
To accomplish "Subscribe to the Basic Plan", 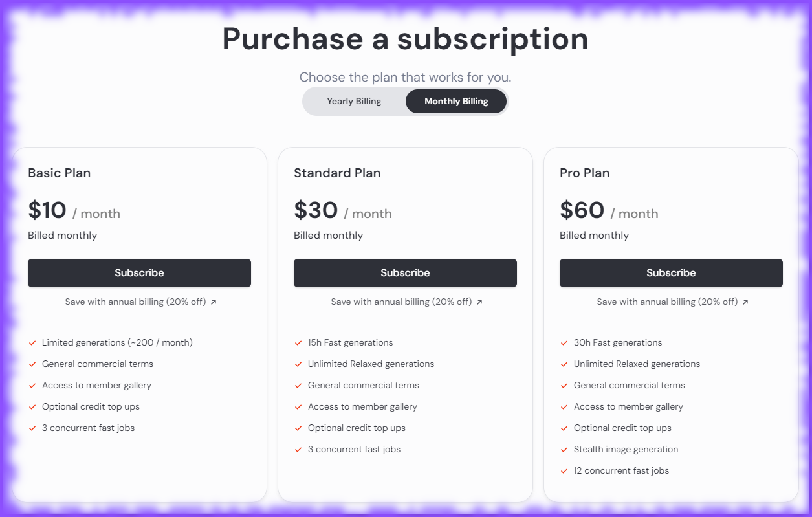I will [x=139, y=273].
